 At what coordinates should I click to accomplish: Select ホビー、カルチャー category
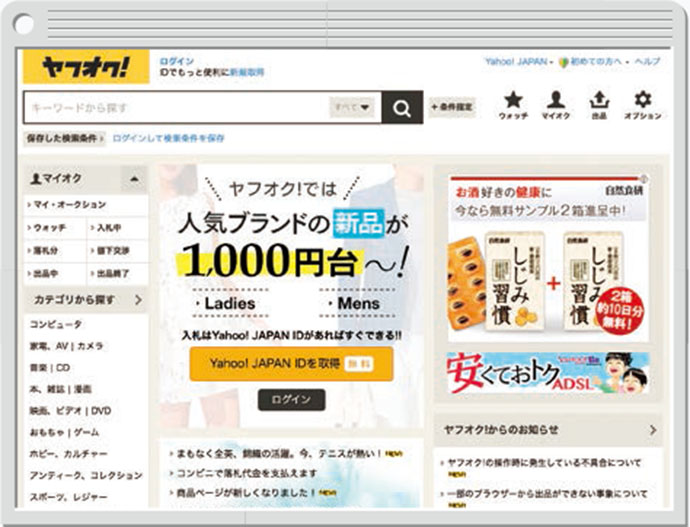pyautogui.click(x=68, y=454)
